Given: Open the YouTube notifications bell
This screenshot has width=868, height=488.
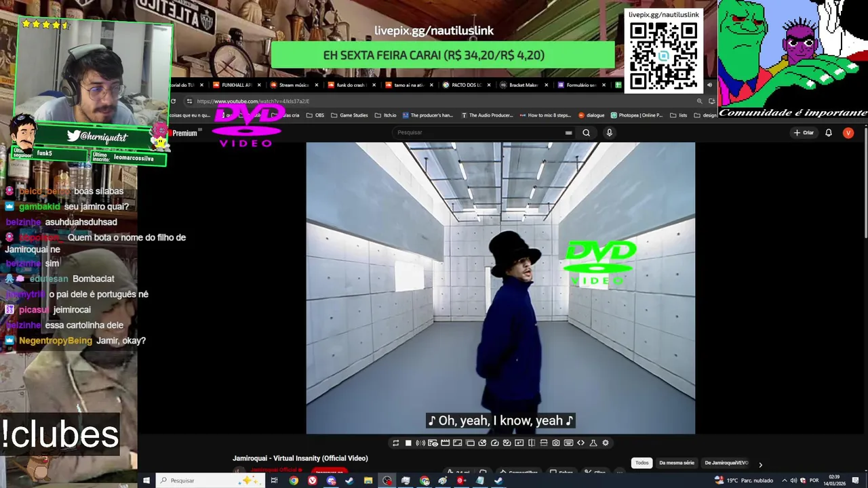Looking at the screenshot, I should click(829, 133).
